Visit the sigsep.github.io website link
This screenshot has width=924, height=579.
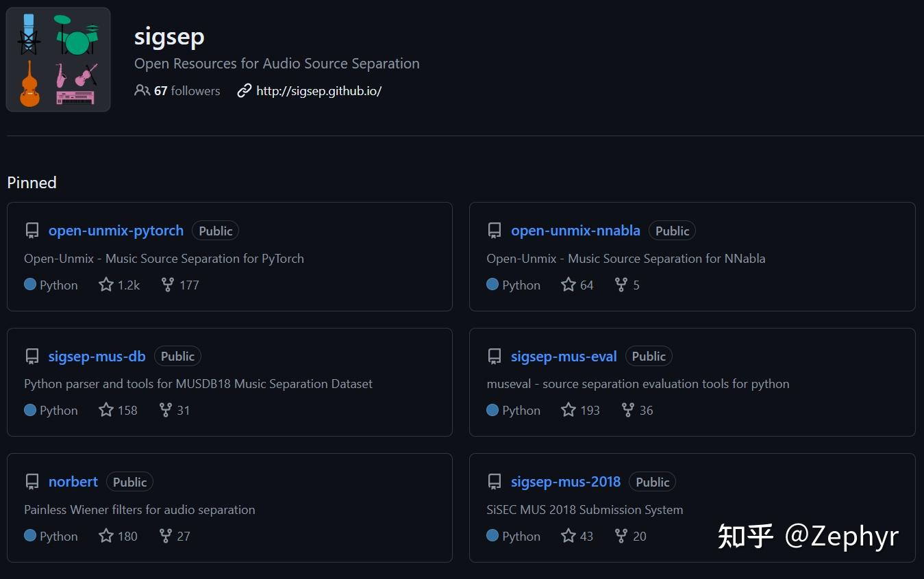point(319,91)
